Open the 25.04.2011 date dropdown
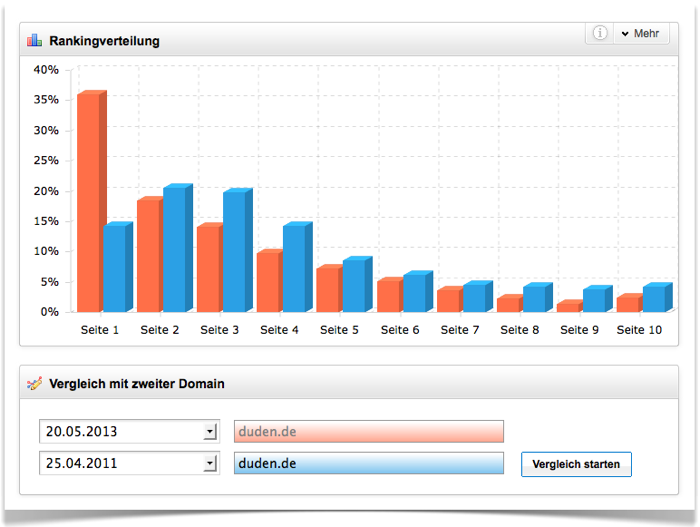700x527 pixels. [210, 464]
